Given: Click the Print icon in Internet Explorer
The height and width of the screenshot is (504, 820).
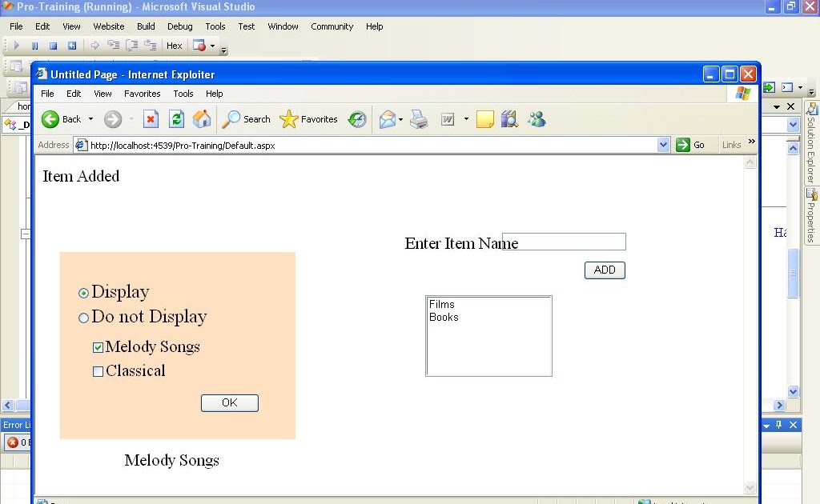Looking at the screenshot, I should 418,119.
